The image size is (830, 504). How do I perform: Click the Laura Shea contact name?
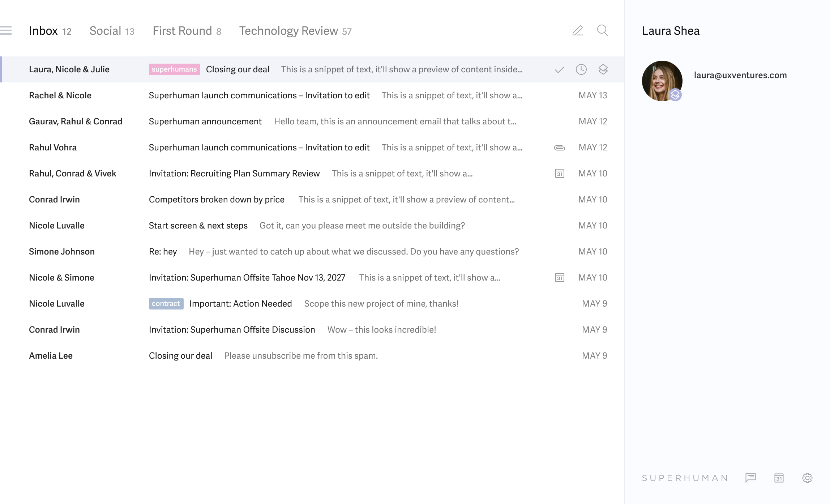pyautogui.click(x=671, y=31)
